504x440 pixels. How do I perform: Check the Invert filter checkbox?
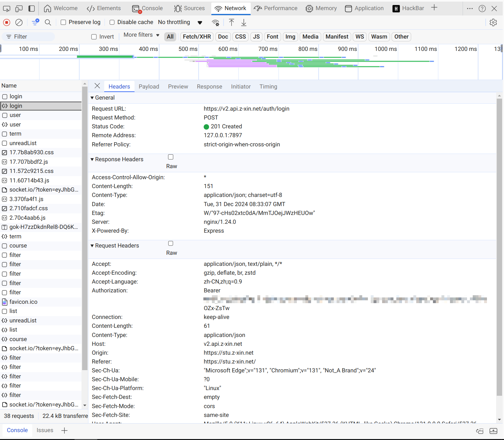coord(94,37)
